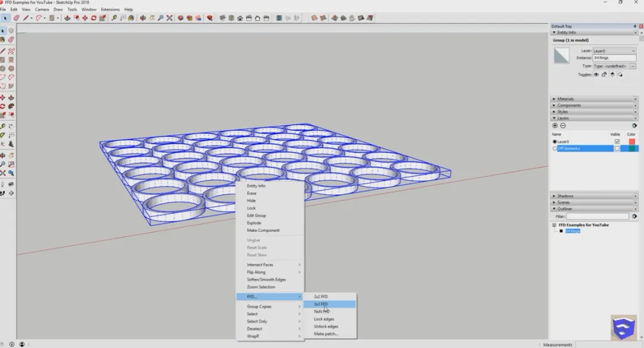Click the Instance name field

(x=614, y=58)
